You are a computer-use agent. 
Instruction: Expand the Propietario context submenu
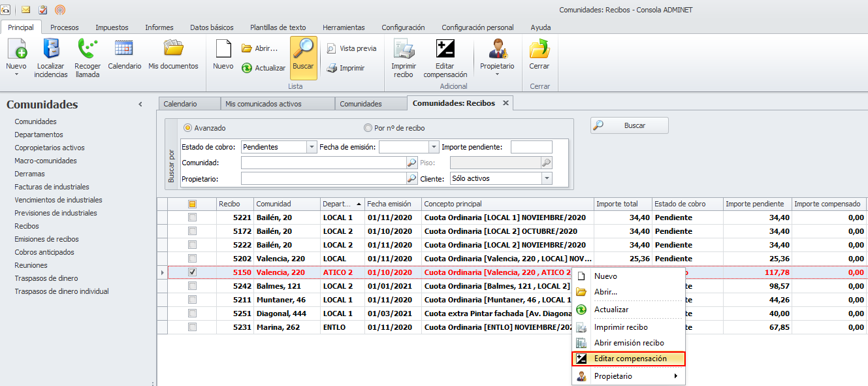point(675,376)
